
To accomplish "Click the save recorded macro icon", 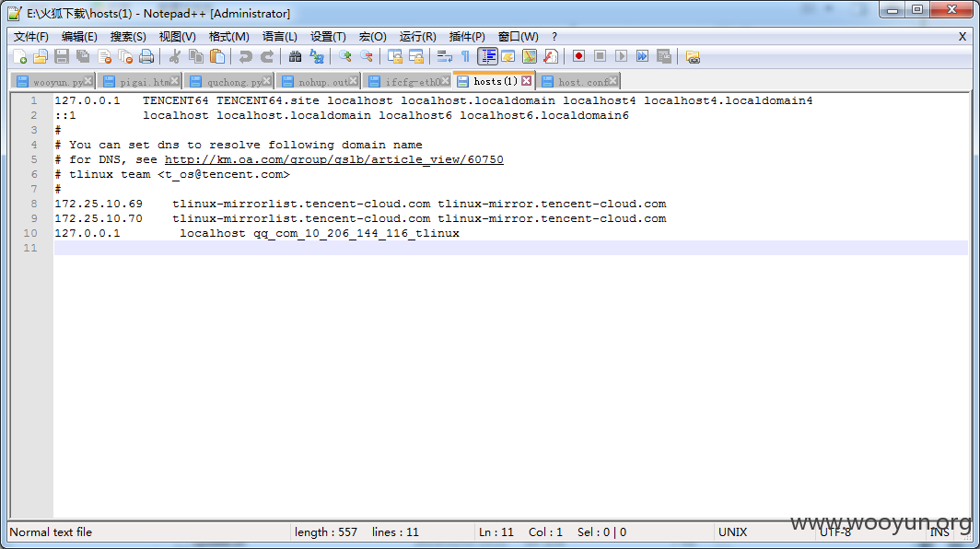I will pos(664,57).
